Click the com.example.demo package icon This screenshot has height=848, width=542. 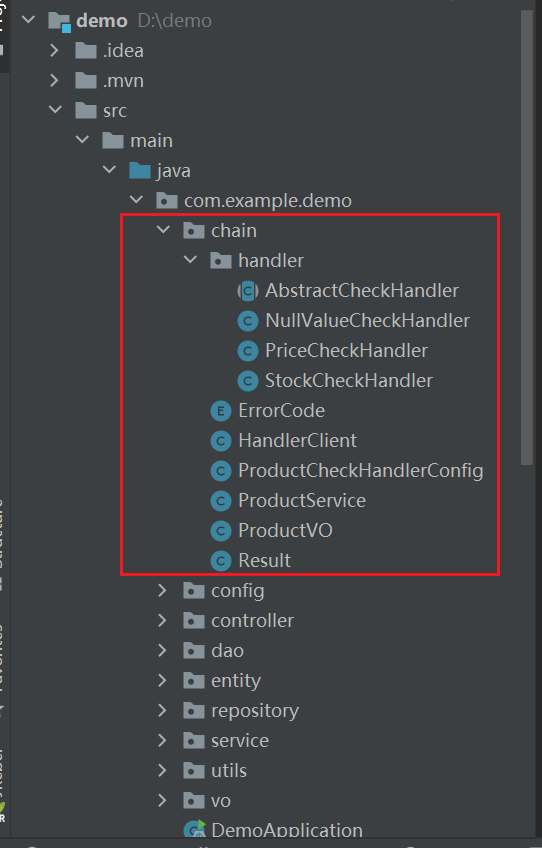(167, 201)
